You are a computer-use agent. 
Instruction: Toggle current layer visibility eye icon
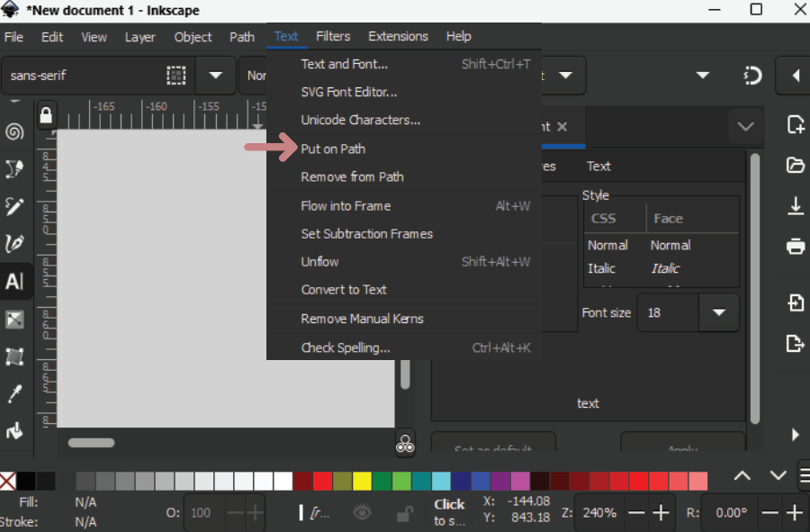(x=362, y=512)
